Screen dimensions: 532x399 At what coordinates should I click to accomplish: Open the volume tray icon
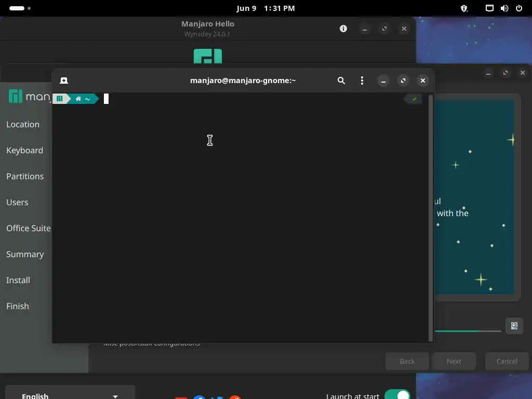coord(504,8)
